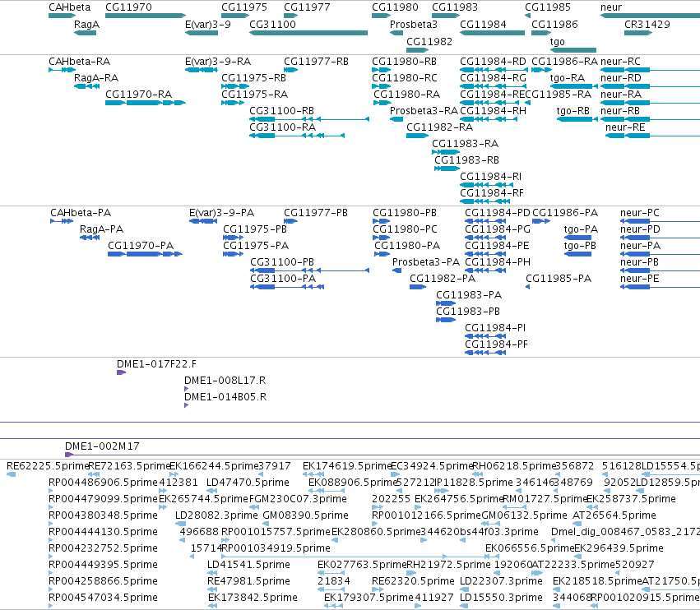The image size is (700, 610).
Task: Select the CAHbeta gene glyph
Action: (x=62, y=16)
